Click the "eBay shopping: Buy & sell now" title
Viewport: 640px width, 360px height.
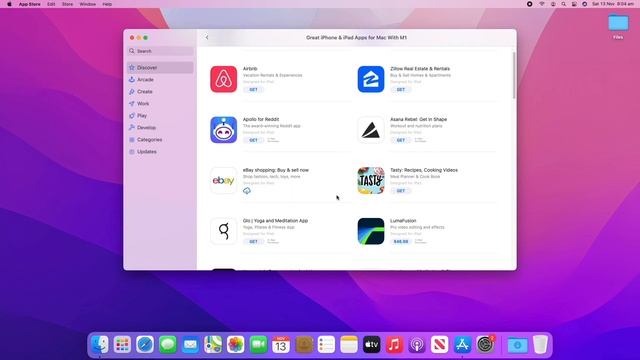(x=276, y=170)
